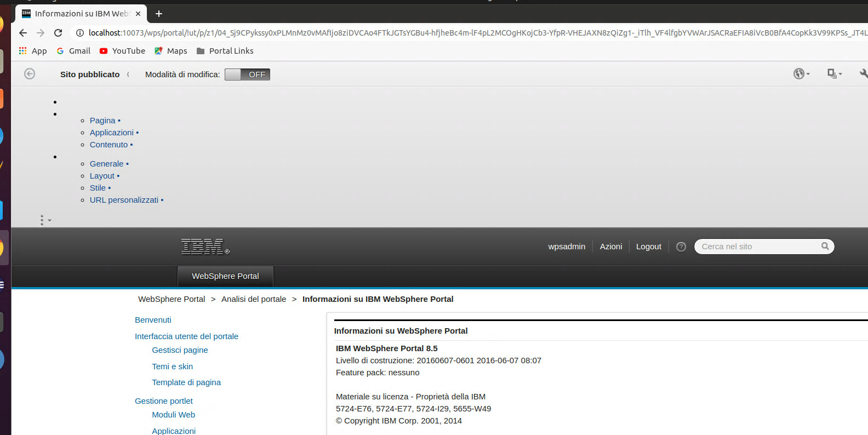Open Applicazioni under Gestione portlet
868x435 pixels.
coord(174,431)
